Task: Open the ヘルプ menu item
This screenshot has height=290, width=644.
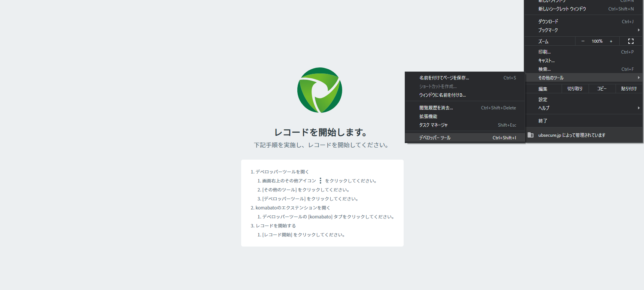Action: (x=583, y=108)
